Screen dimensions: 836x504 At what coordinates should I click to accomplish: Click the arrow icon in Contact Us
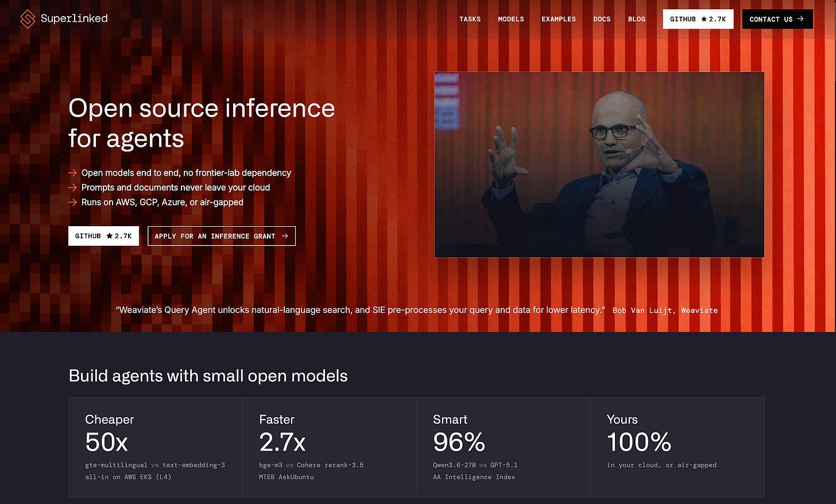click(800, 19)
